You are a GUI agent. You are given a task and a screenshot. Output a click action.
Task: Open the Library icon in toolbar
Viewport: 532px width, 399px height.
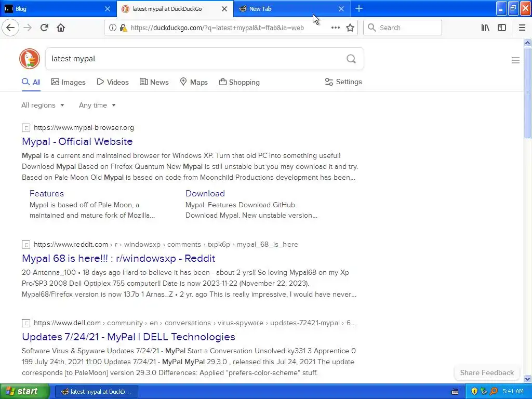[x=485, y=28]
